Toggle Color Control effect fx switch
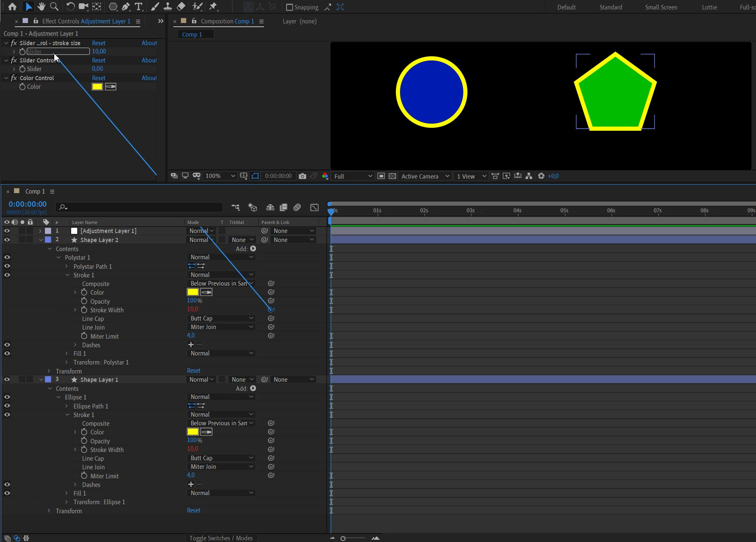 14,78
